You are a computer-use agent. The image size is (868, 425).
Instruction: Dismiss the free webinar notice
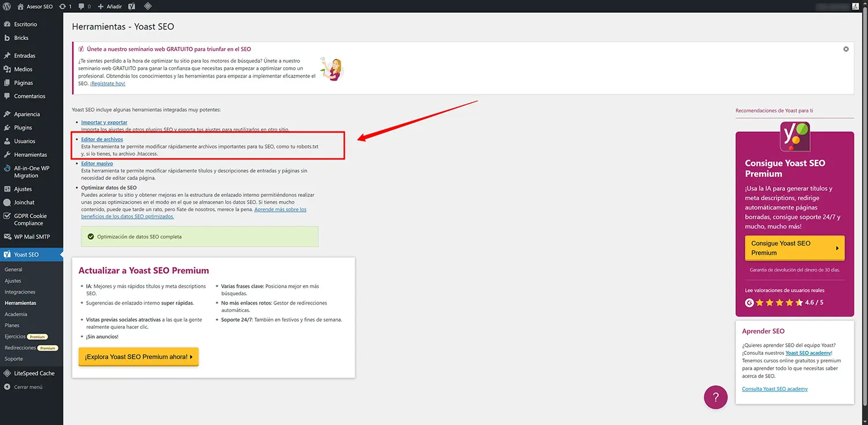click(x=845, y=49)
